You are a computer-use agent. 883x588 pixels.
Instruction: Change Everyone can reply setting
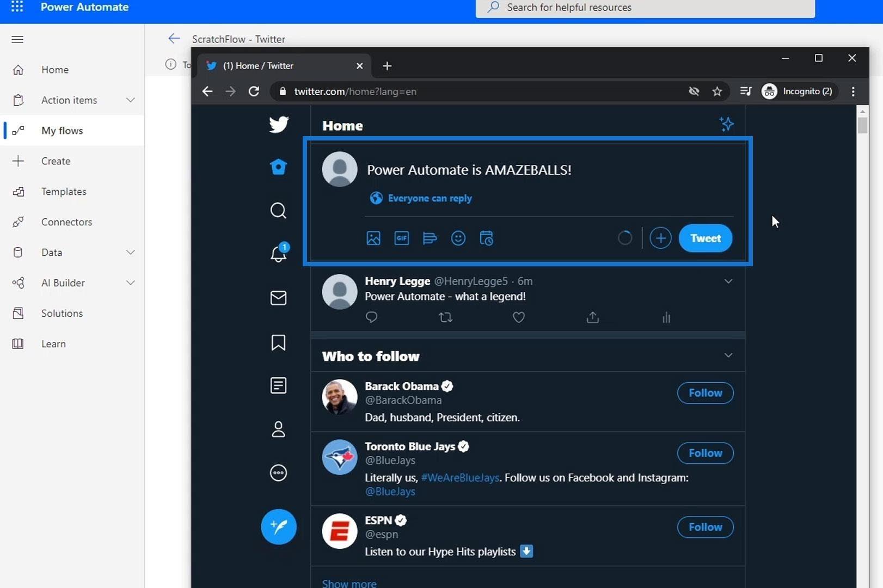point(421,198)
